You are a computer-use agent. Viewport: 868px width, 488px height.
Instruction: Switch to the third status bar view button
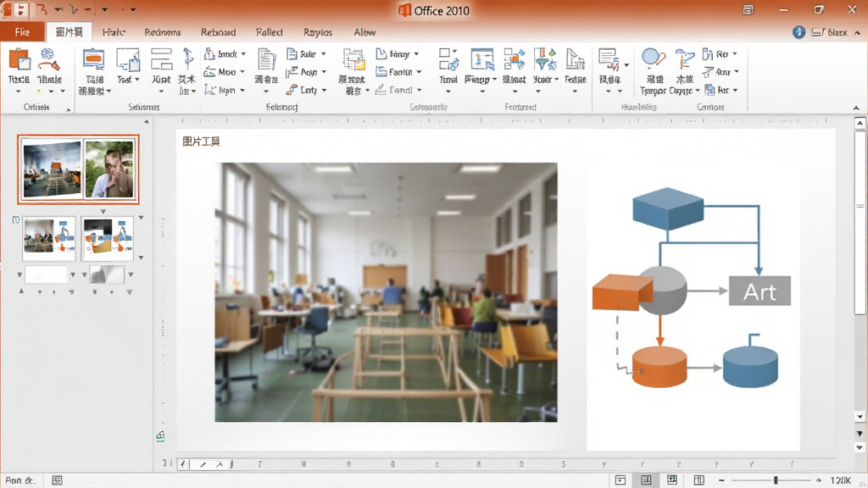point(672,480)
